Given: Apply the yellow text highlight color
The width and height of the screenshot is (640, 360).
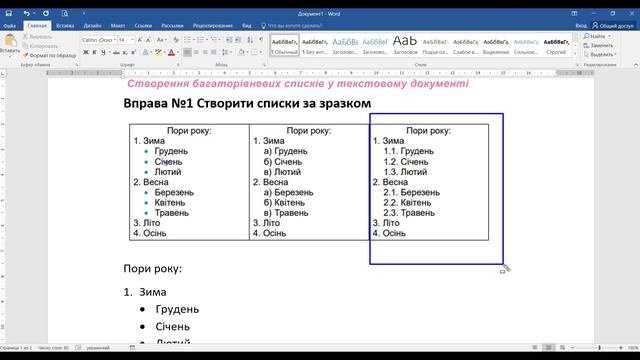Looking at the screenshot, I should (158, 53).
